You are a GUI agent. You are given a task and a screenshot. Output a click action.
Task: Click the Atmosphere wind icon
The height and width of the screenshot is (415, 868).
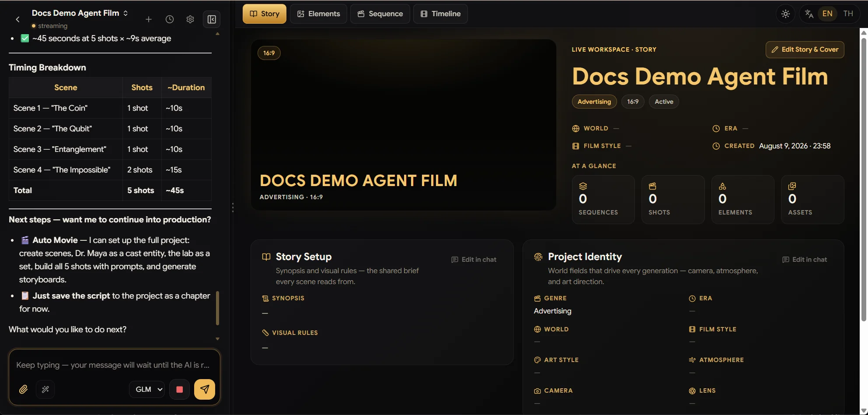point(692,360)
